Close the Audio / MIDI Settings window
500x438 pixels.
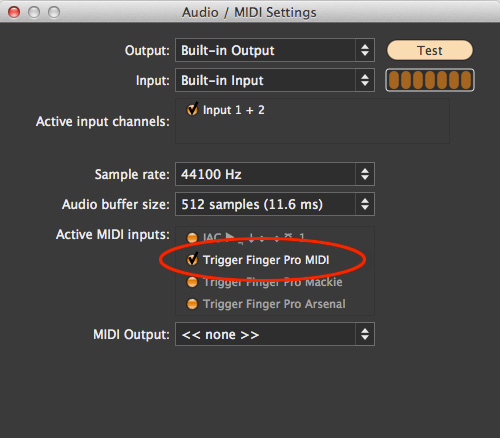tap(14, 12)
